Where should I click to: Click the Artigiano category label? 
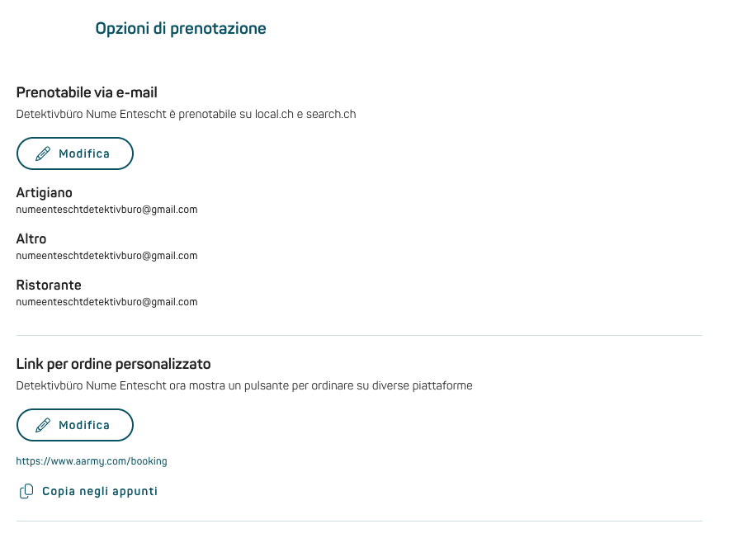[x=45, y=193]
